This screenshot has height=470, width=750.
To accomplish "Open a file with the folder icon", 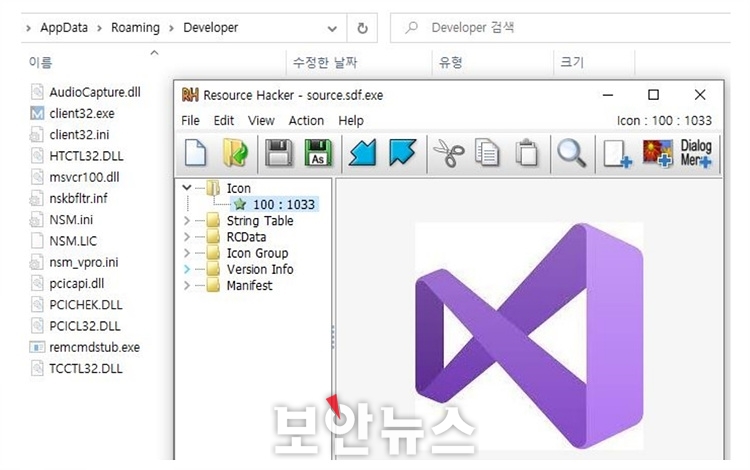I will point(235,153).
